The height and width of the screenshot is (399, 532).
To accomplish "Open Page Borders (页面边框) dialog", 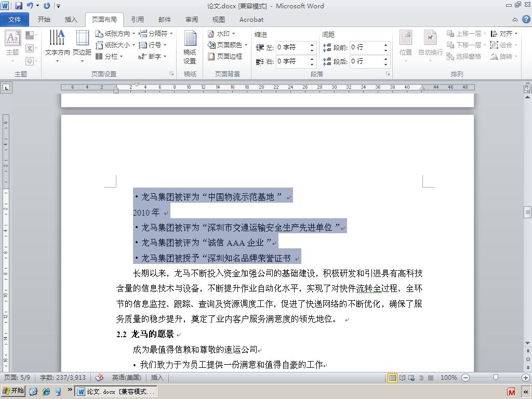I will pyautogui.click(x=225, y=56).
